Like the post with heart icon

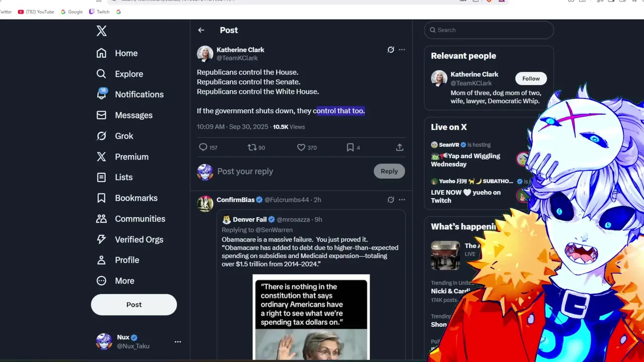301,147
